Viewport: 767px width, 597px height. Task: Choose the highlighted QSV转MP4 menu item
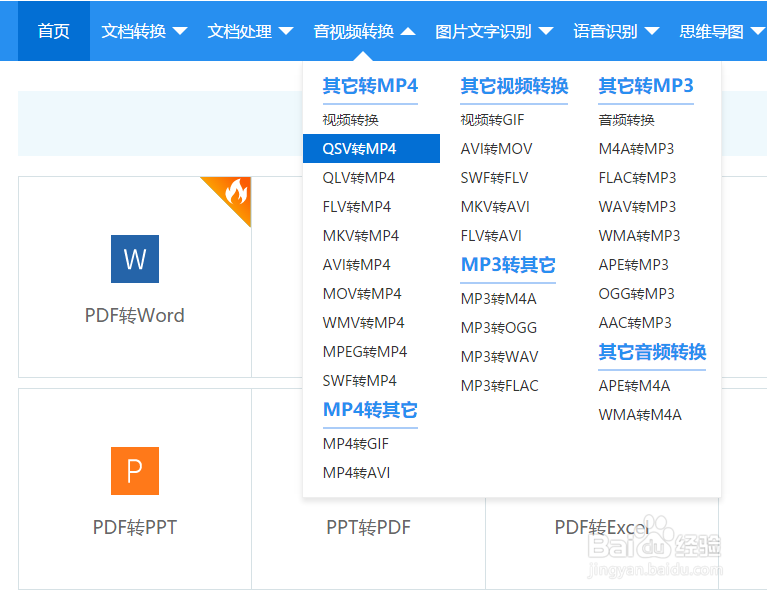click(x=371, y=148)
